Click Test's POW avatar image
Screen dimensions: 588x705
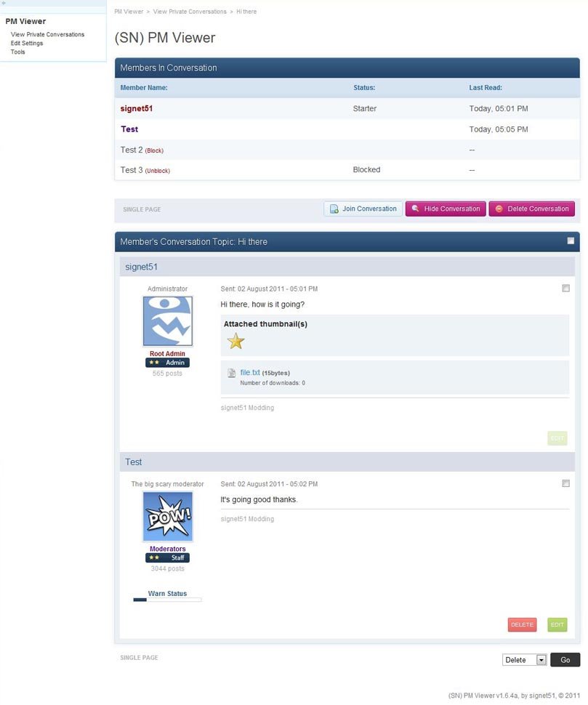[x=167, y=516]
